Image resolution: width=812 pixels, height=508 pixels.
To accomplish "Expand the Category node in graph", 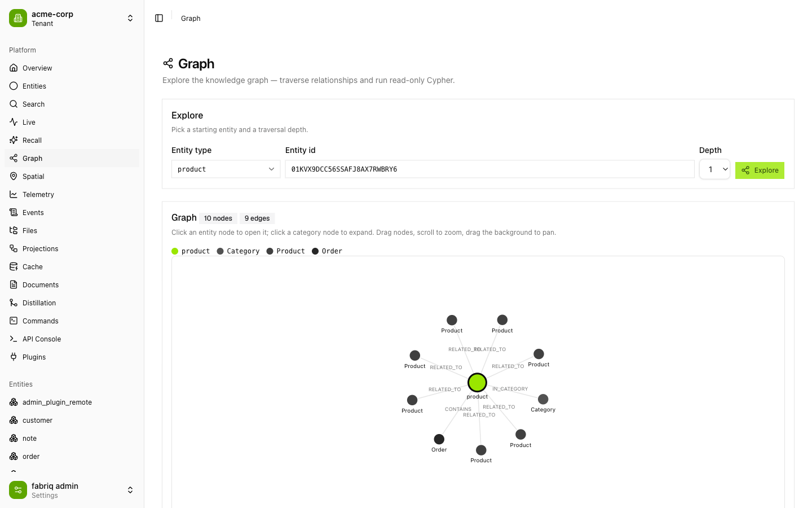I will click(543, 399).
